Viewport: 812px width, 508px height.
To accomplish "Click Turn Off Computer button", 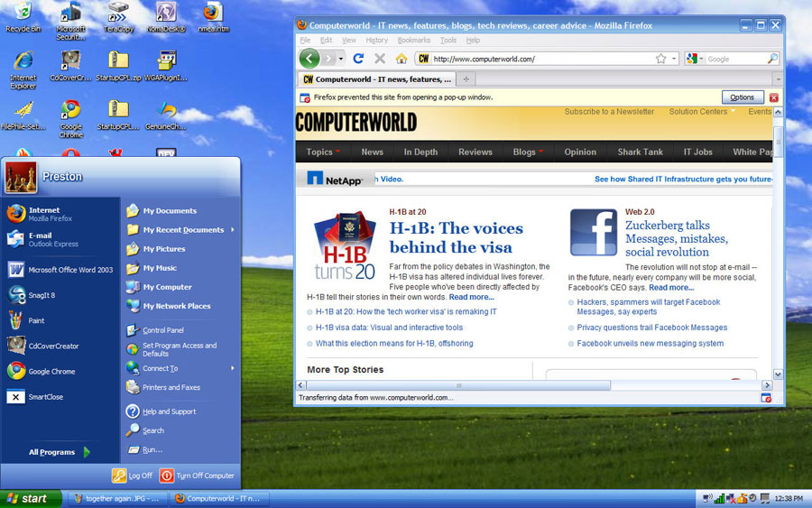I will coord(198,476).
